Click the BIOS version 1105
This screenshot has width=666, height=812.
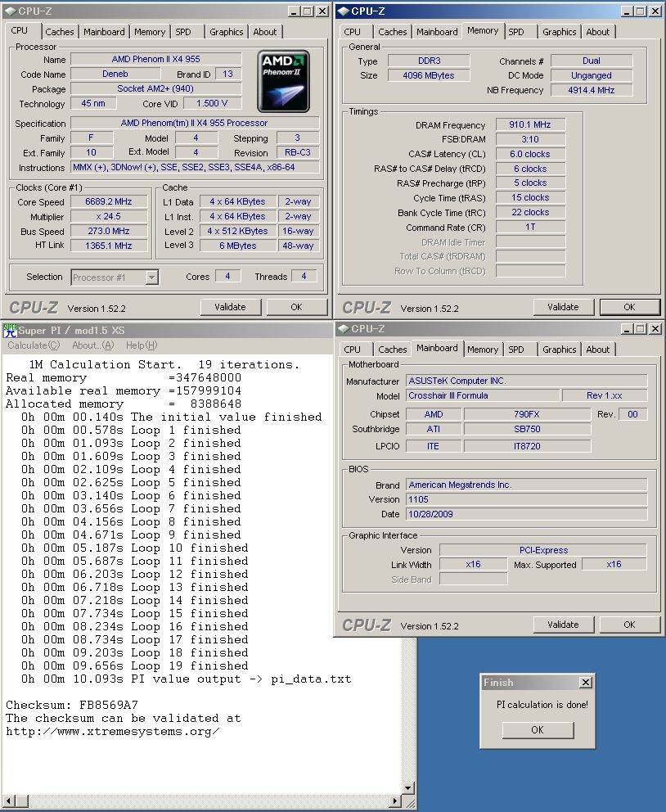pyautogui.click(x=526, y=500)
